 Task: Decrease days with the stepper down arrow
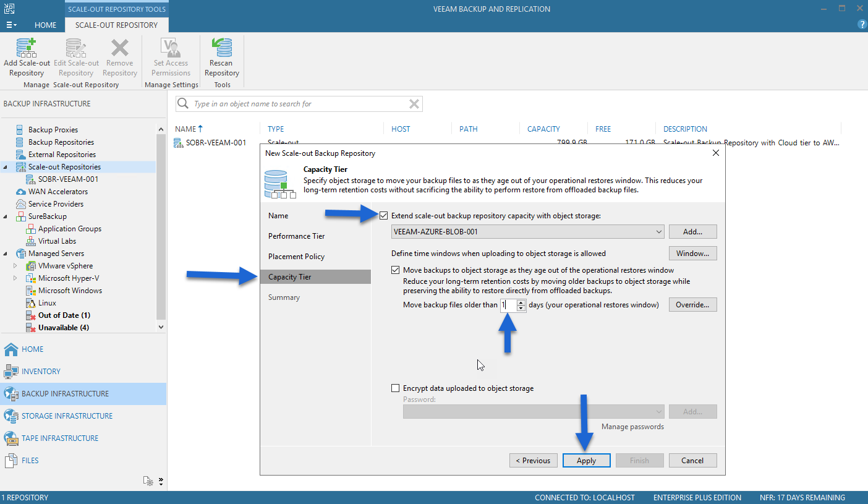coord(521,308)
